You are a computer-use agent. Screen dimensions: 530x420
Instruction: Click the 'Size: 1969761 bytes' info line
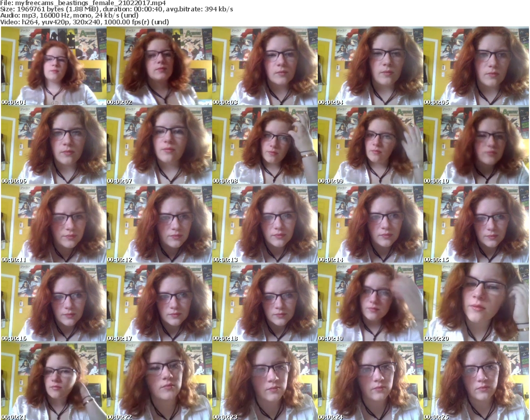point(116,9)
